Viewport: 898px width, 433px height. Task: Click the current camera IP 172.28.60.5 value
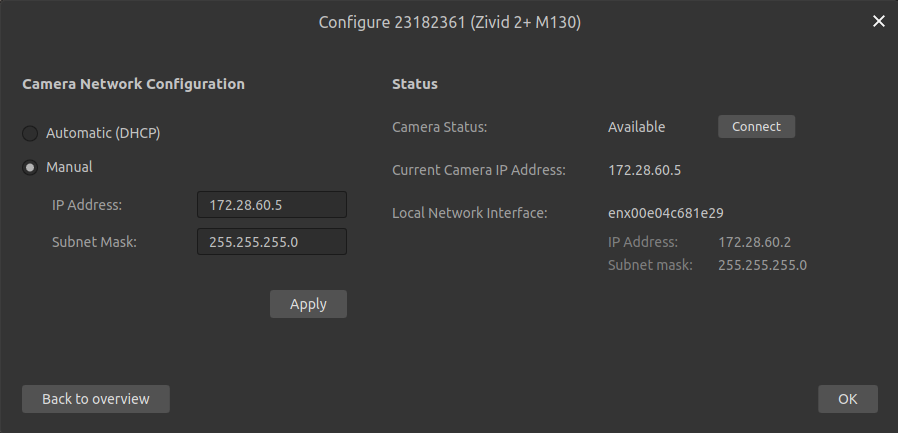[644, 170]
